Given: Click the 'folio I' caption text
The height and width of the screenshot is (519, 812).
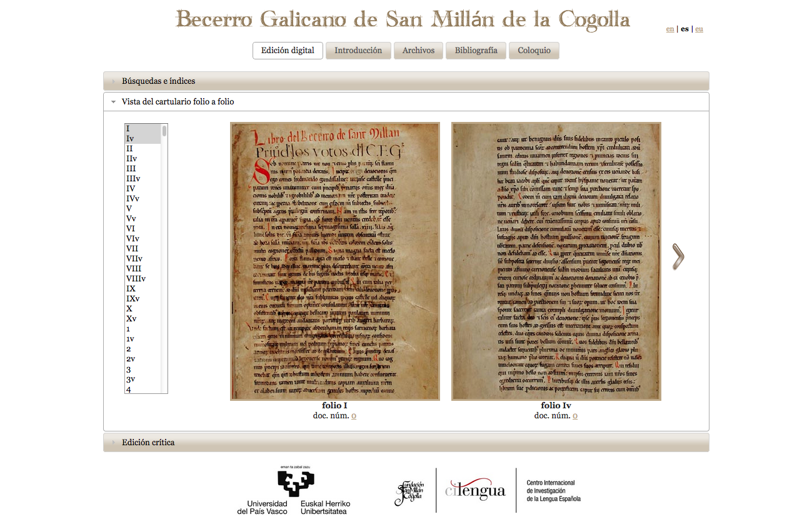Looking at the screenshot, I should pyautogui.click(x=334, y=406).
